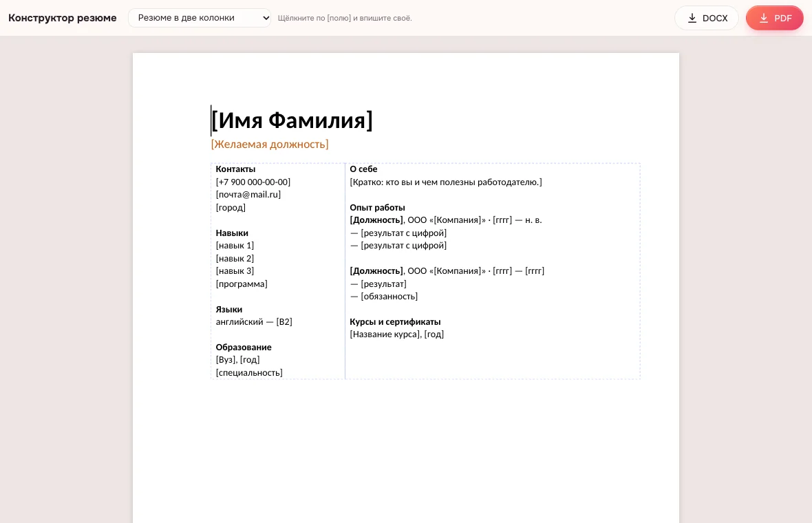Click the [почта@mail.ru] email placeholder
Screen dimensions: 812x523
(x=248, y=194)
